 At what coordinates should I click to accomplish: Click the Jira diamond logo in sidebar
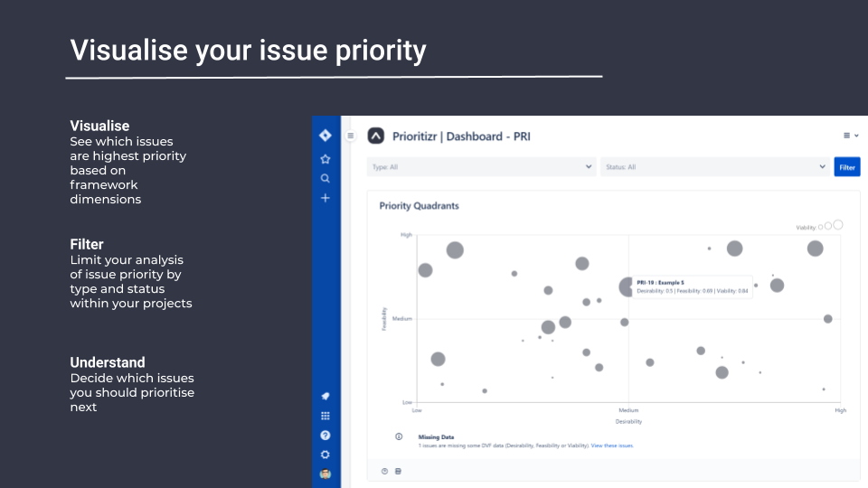[x=325, y=136]
